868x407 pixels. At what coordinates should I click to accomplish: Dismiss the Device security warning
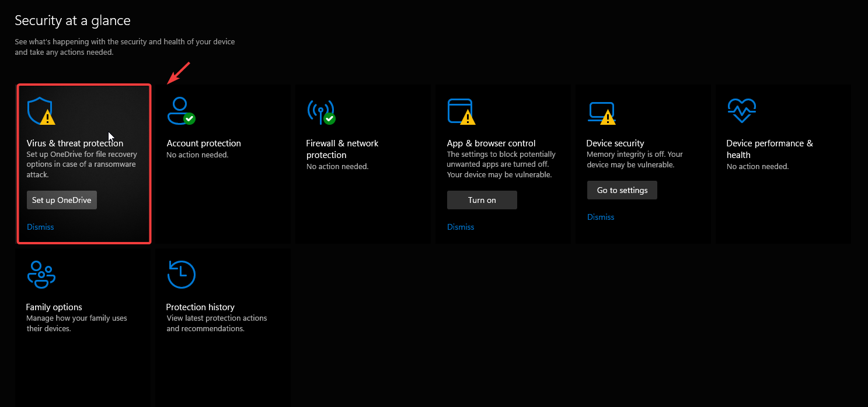(601, 217)
